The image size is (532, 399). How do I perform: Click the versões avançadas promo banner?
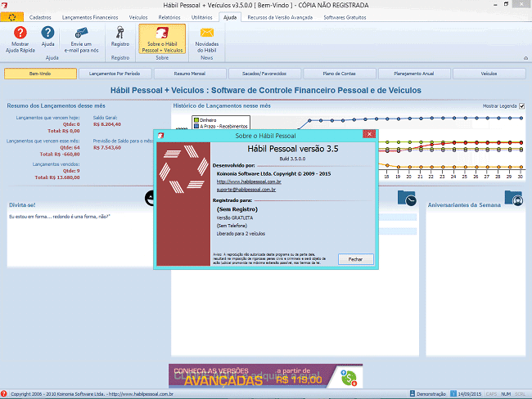click(266, 376)
